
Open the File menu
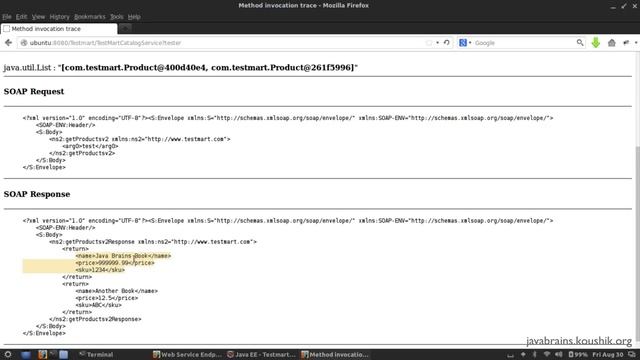click(x=7, y=17)
